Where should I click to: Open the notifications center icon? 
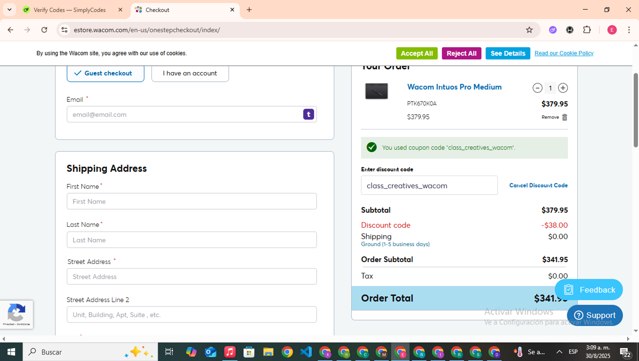tap(626, 352)
